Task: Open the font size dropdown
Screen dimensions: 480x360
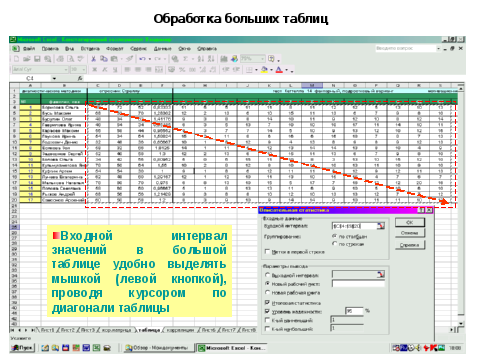Action: (x=84, y=69)
